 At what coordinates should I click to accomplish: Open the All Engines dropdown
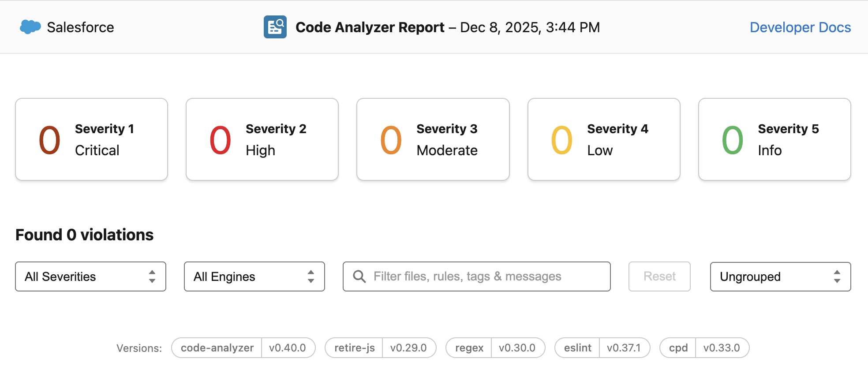click(254, 276)
